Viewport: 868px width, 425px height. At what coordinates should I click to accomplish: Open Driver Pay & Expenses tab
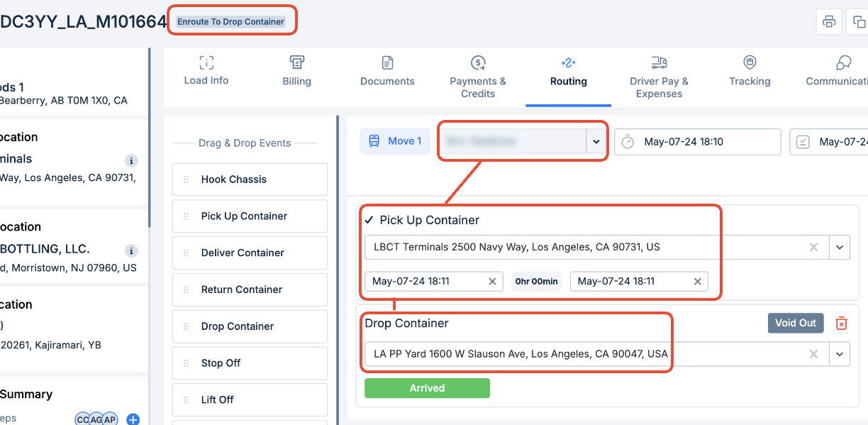659,77
